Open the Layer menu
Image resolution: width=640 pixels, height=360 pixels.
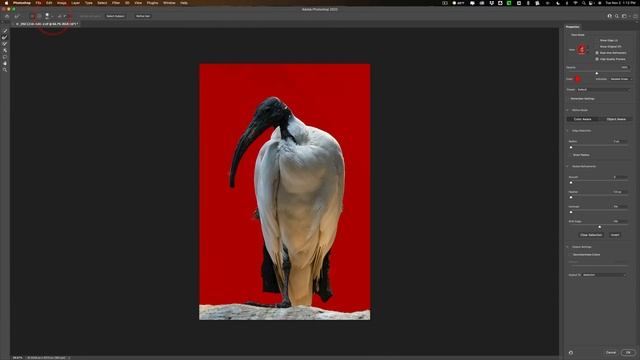point(76,3)
